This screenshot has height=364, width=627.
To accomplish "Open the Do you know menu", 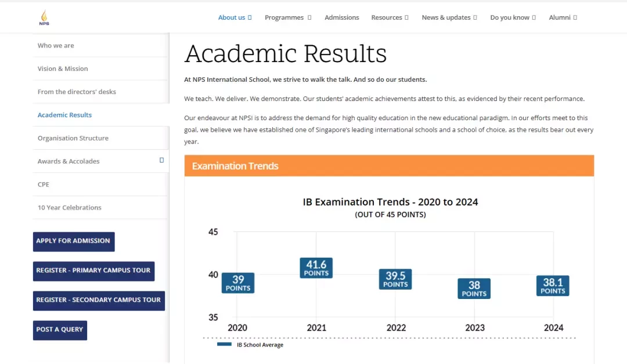I will [x=510, y=17].
